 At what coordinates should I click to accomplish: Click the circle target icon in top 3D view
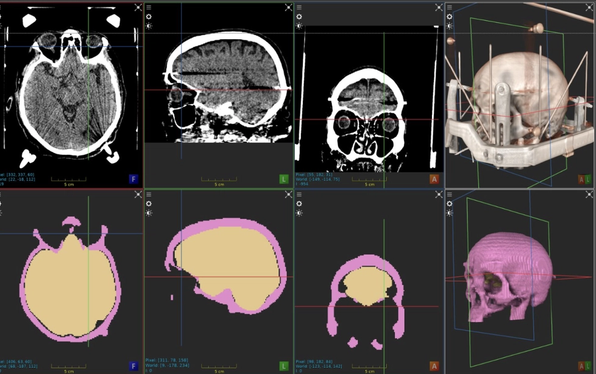click(x=450, y=17)
